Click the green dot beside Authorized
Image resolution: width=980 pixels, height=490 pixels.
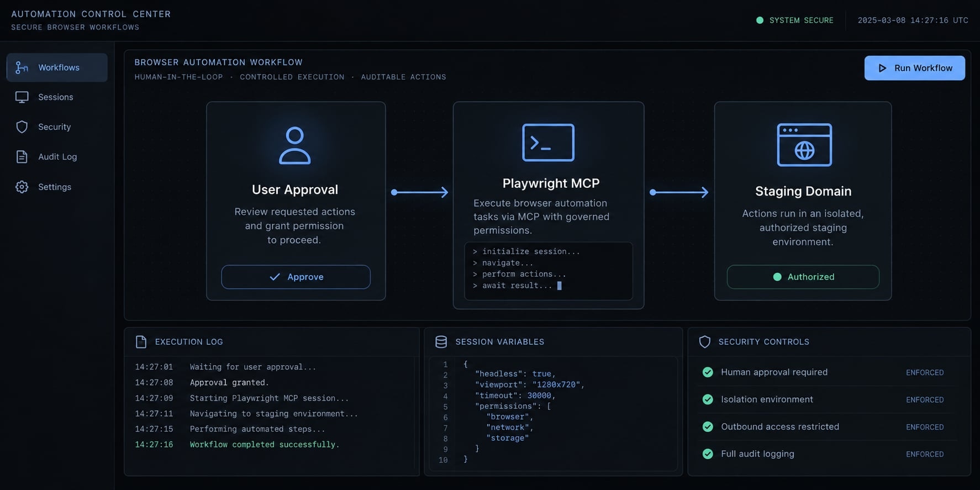point(777,277)
